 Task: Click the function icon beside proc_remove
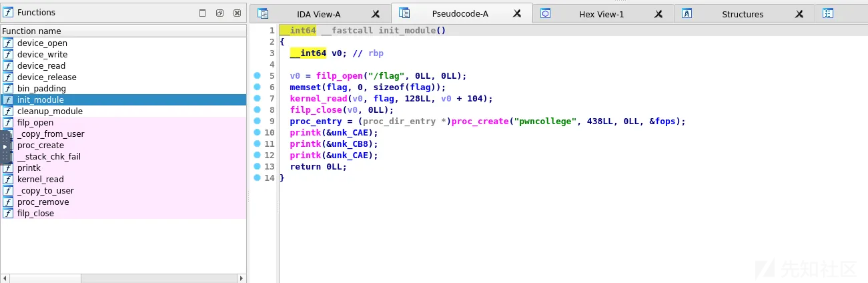click(8, 202)
